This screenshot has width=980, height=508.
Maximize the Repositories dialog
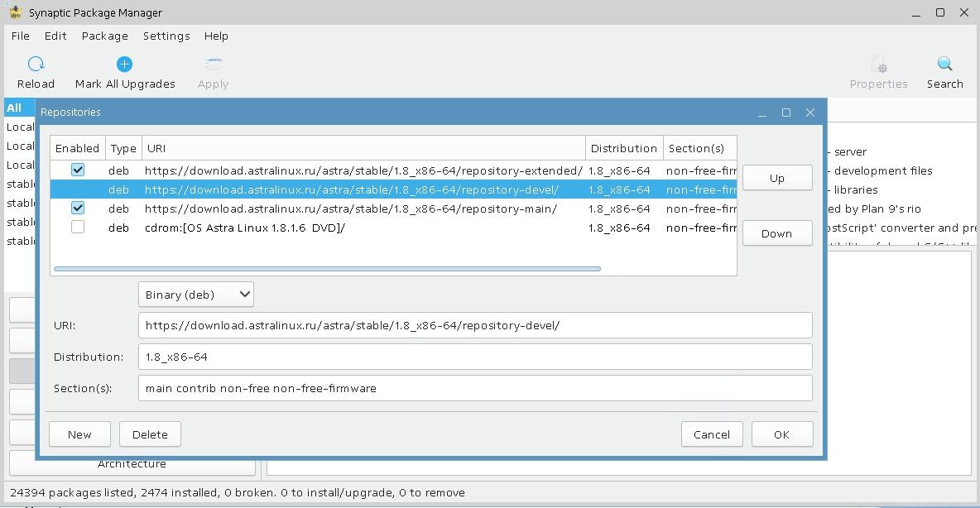pyautogui.click(x=785, y=113)
